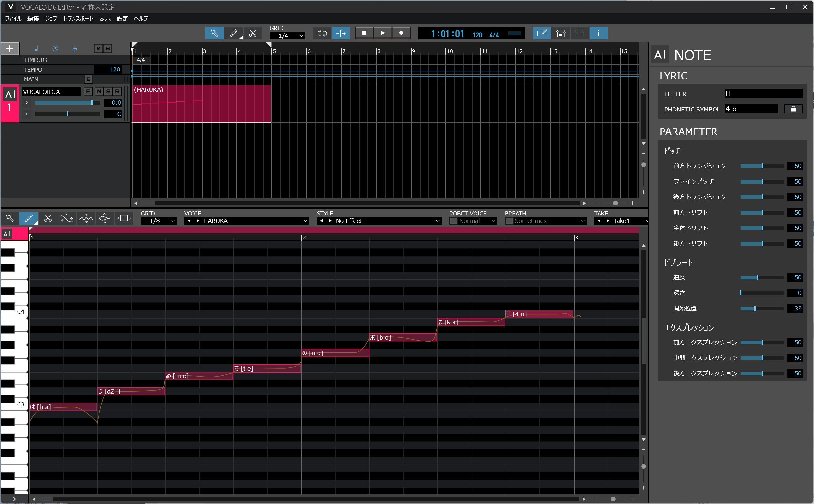Show the list panel icon
This screenshot has width=814, height=504.
pyautogui.click(x=580, y=33)
